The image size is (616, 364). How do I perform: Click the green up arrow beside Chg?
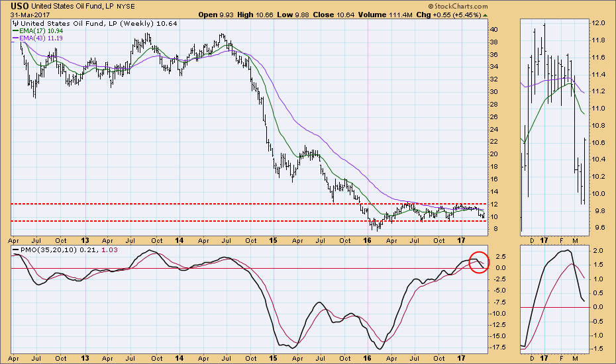[485, 15]
